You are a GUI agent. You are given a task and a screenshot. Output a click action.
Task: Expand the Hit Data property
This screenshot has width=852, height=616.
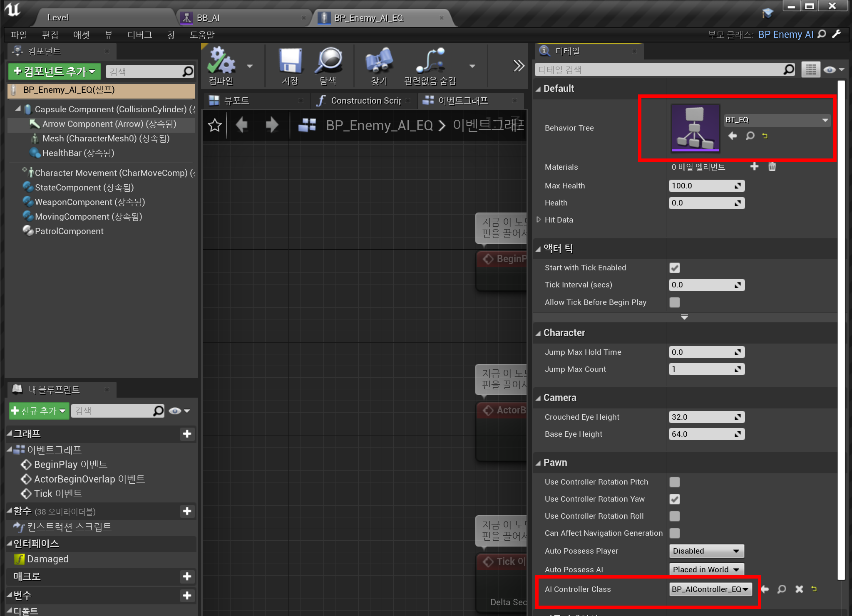(539, 220)
